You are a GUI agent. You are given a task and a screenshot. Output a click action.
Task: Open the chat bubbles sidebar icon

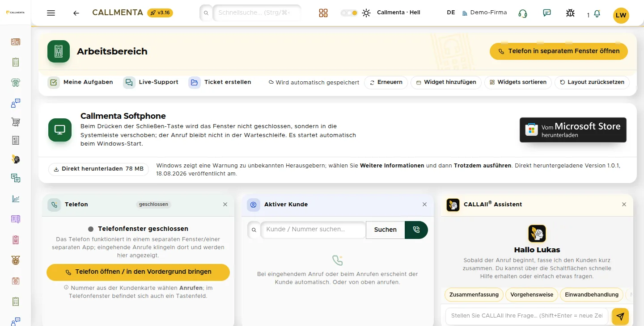click(16, 178)
